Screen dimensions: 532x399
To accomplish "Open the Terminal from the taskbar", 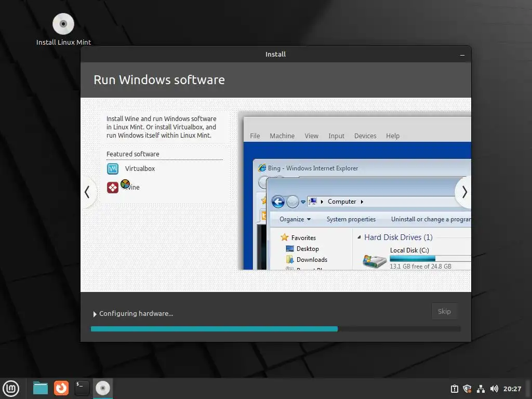I will click(82, 388).
